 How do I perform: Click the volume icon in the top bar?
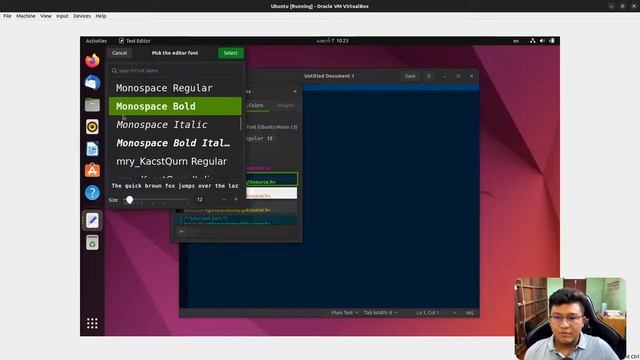tap(542, 41)
